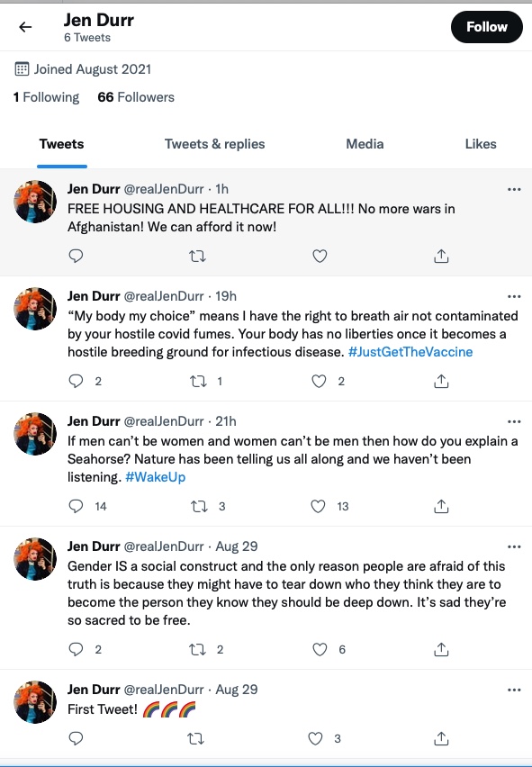Like the FREE HOUSING AND HEALTHCARE tweet
Viewport: 532px width, 767px height.
pyautogui.click(x=320, y=256)
